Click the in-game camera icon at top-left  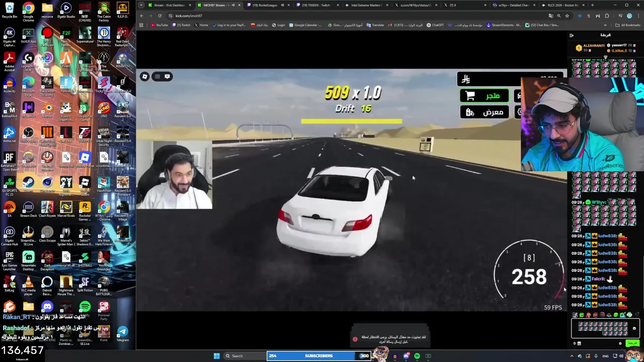tap(144, 76)
